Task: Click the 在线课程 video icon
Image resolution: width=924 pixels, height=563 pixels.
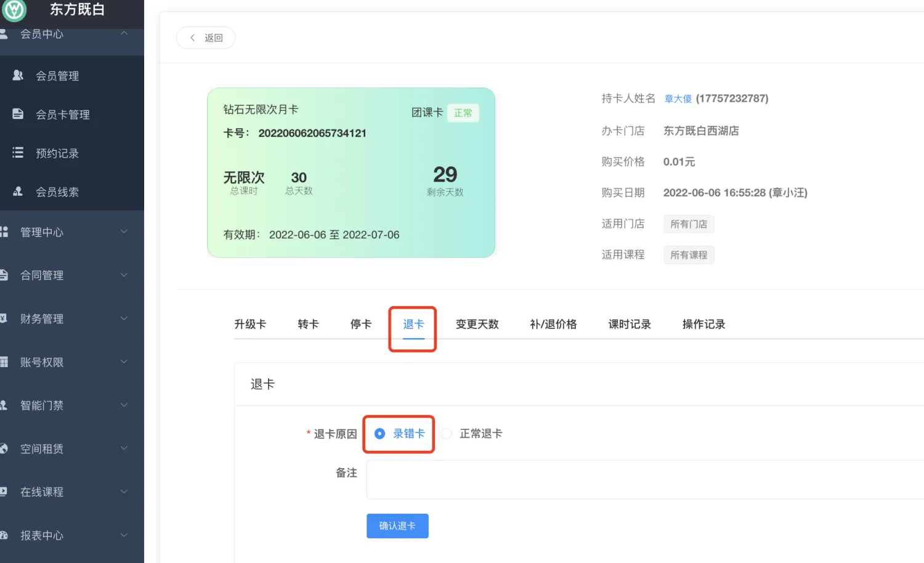Action: (x=4, y=492)
